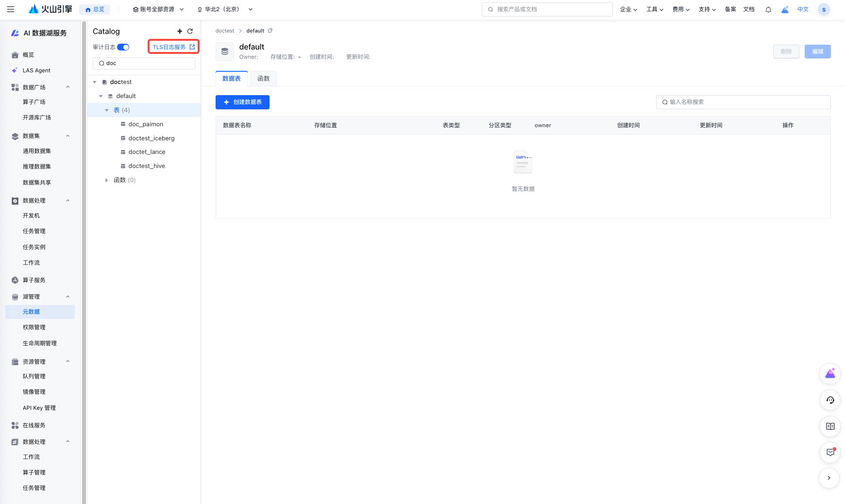Collapse the 数据集 sidebar group
This screenshot has width=845, height=504.
tap(68, 136)
